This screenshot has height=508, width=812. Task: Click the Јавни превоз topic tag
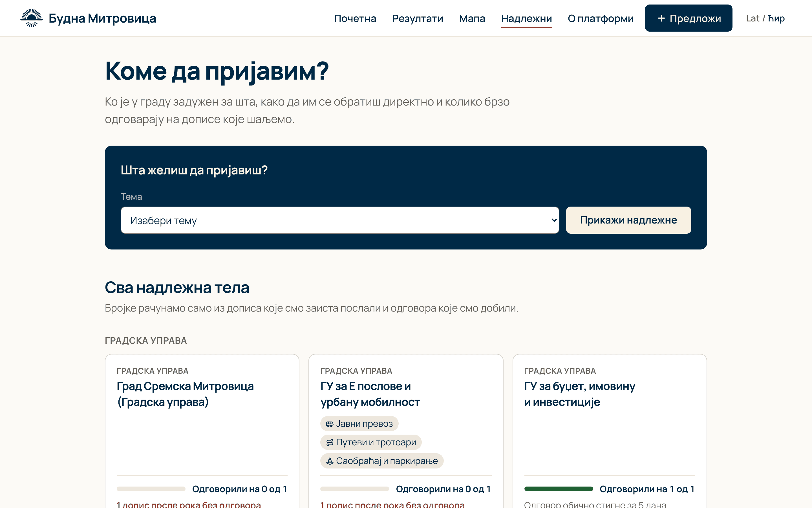(359, 424)
